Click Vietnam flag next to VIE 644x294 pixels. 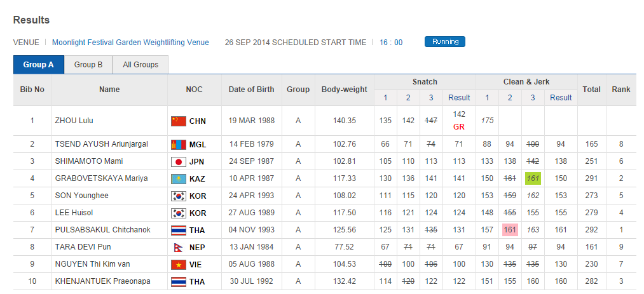click(179, 264)
